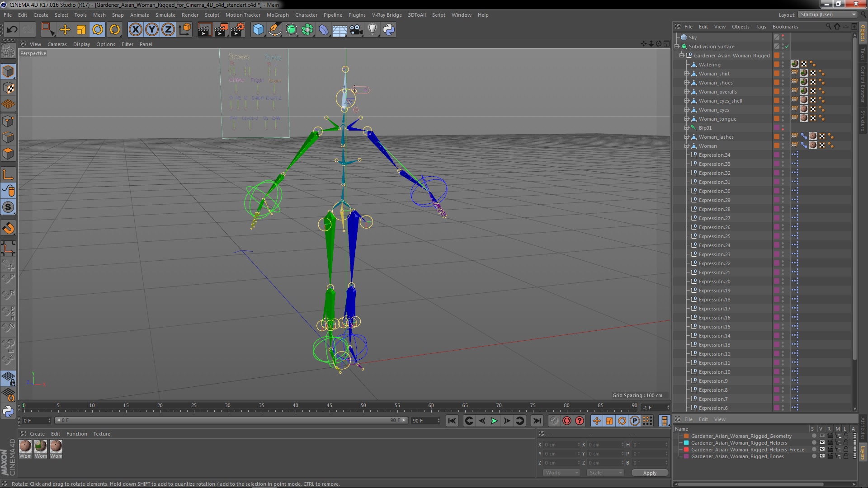Viewport: 868px width, 488px height.
Task: Open the Attributes side tab
Action: [x=863, y=429]
